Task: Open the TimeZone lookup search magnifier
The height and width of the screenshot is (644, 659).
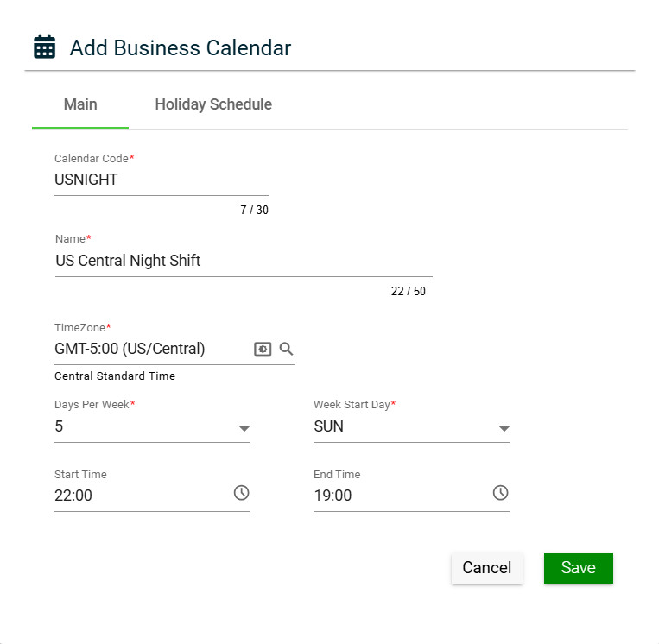Action: [287, 349]
